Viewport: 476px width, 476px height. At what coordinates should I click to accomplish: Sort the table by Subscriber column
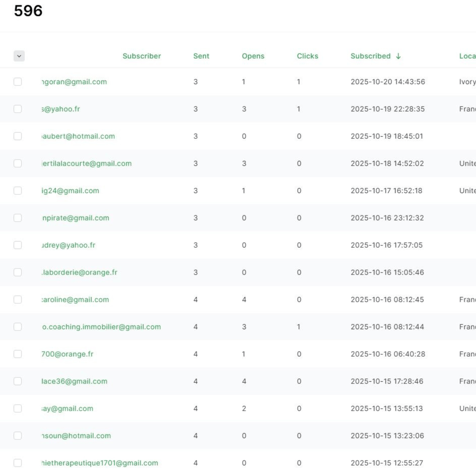click(x=141, y=56)
